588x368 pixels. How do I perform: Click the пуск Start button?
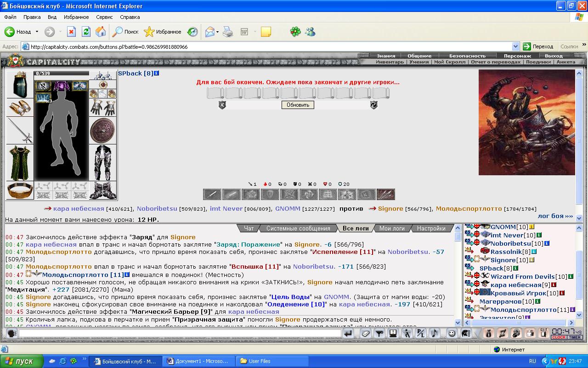(x=22, y=361)
